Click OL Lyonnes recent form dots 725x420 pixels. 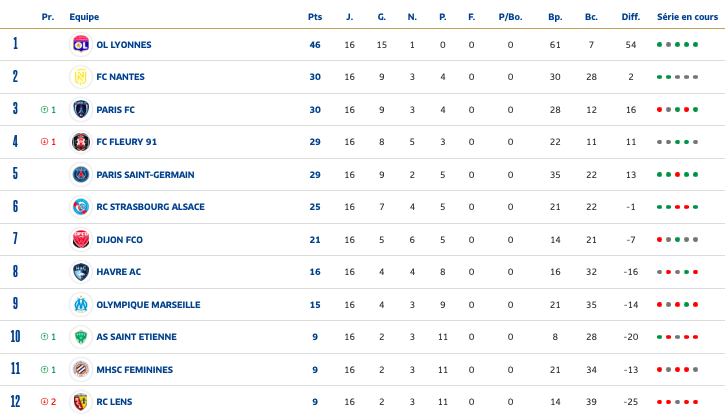pos(677,45)
